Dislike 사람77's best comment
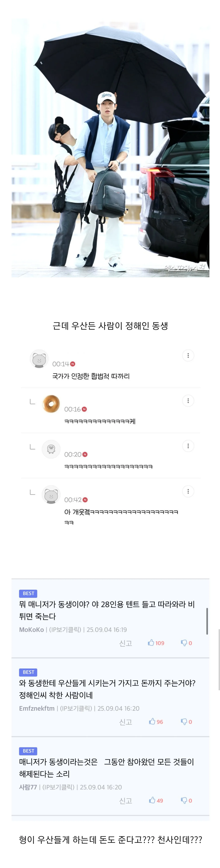The width and height of the screenshot is (220, 868). pos(186,801)
